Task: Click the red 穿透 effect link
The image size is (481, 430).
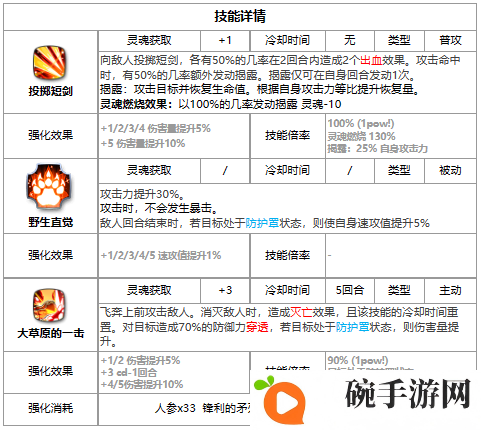Action: point(257,327)
